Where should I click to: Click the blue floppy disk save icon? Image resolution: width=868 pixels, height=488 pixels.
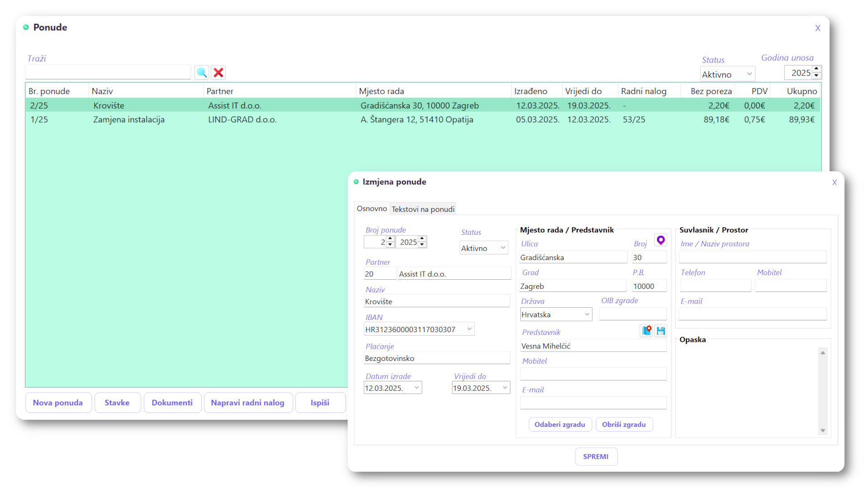point(661,331)
